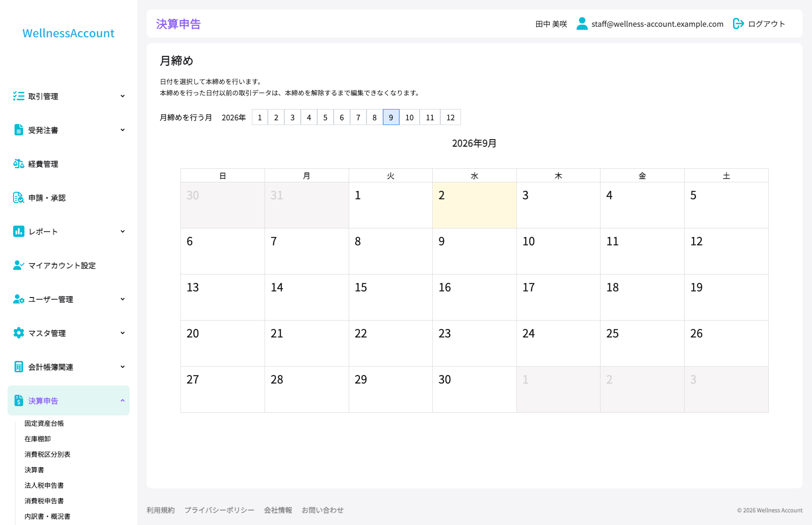Open 在庫棚卸 submenu item
The height and width of the screenshot is (525, 812).
38,439
